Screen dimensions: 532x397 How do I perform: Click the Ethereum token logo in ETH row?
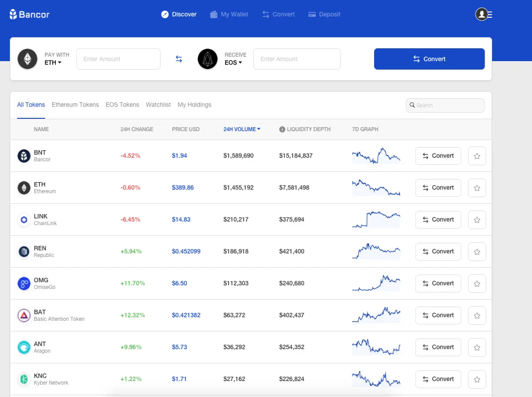click(23, 188)
